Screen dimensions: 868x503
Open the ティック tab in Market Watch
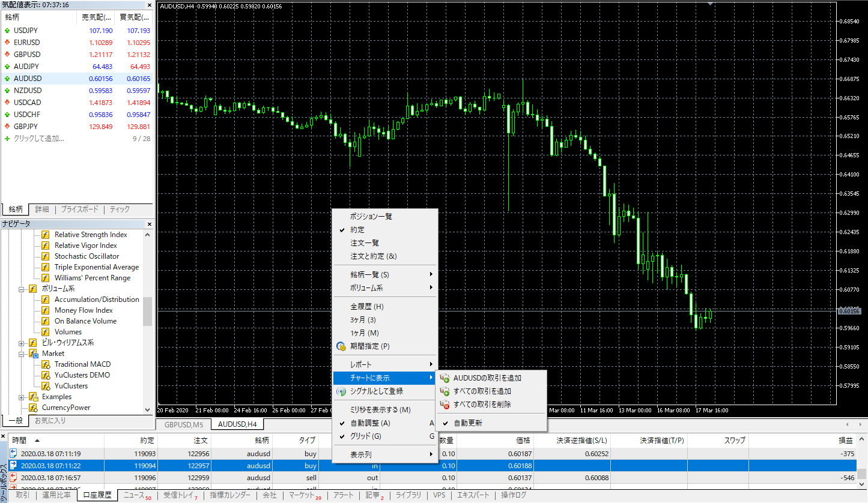119,209
